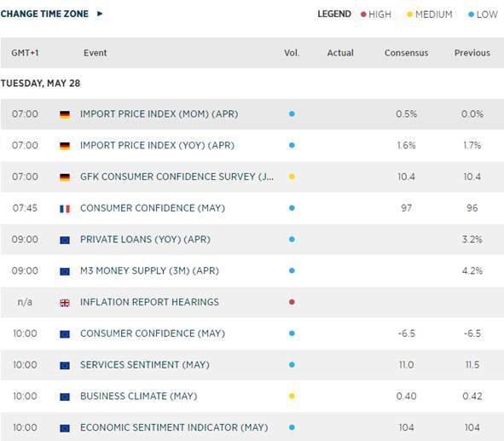Click the Change Time Zone link
Screen dimensions: 504x441
point(44,14)
